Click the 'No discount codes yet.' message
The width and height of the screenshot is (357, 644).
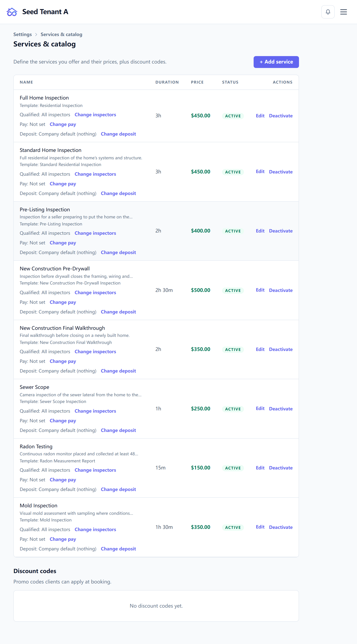click(x=156, y=606)
